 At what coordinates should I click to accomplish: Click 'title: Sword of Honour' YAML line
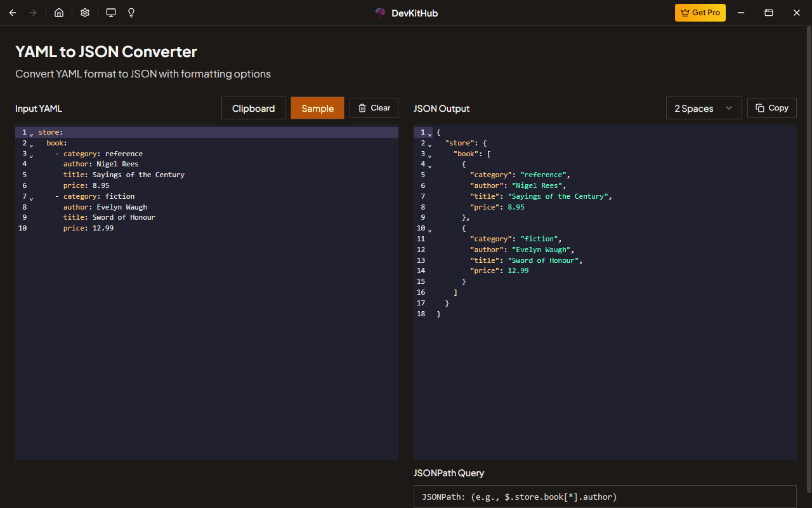point(109,217)
